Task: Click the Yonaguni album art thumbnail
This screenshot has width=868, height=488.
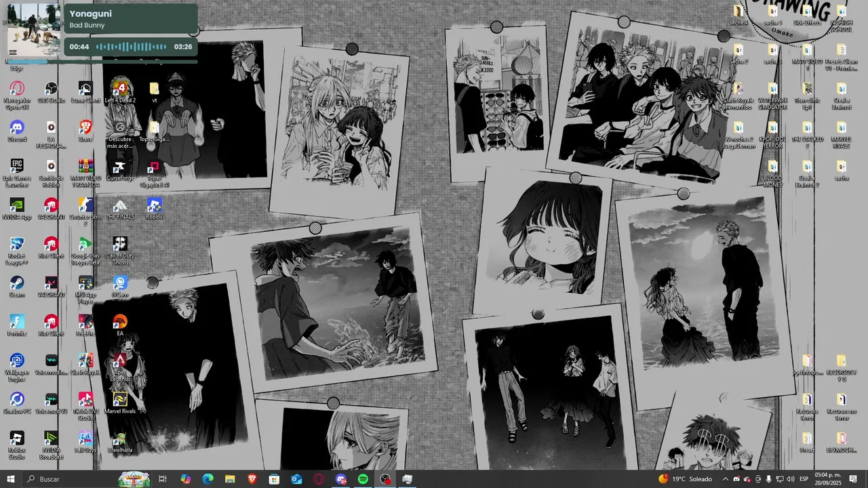Action: (x=34, y=30)
